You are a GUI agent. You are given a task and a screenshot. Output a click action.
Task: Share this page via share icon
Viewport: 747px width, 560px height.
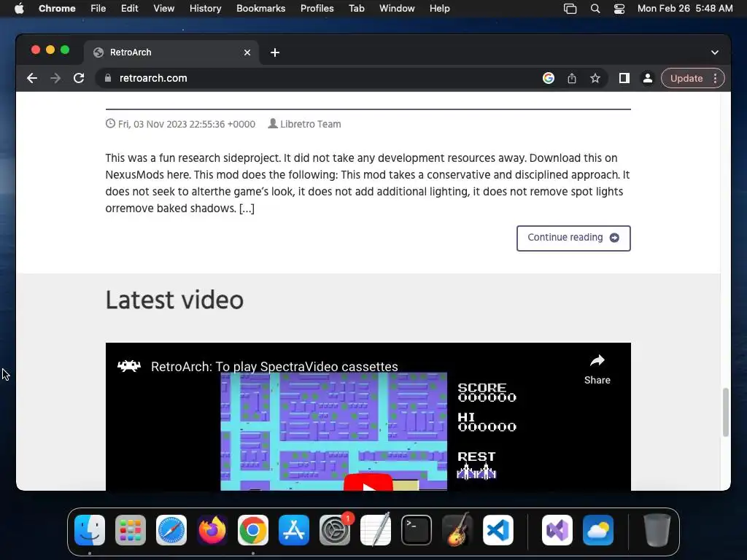coord(572,78)
